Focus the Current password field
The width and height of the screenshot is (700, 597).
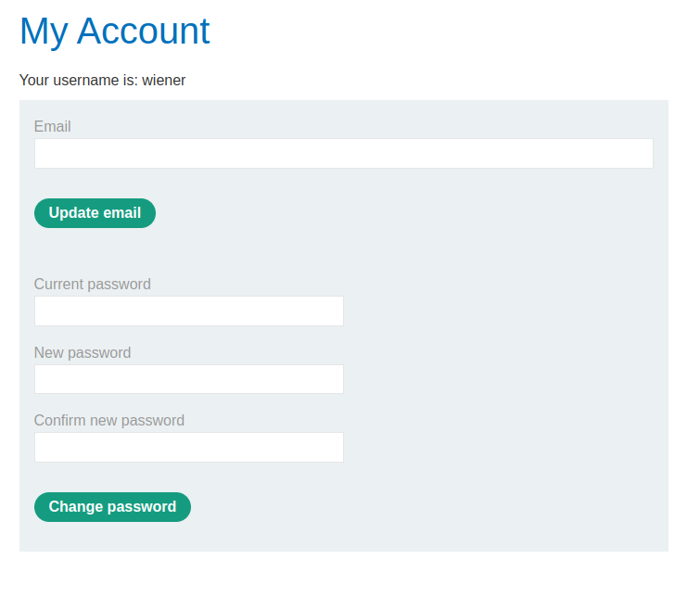click(x=188, y=311)
